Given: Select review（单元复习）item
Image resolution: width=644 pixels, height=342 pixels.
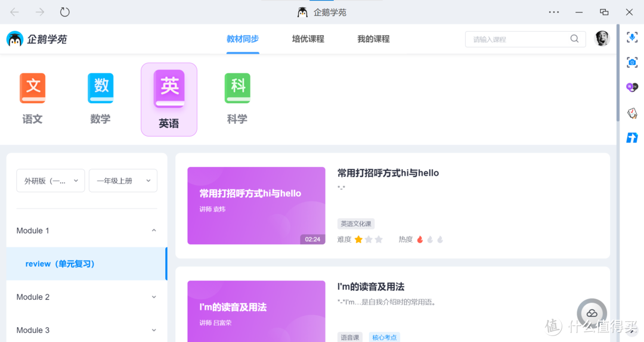Looking at the screenshot, I should [86, 263].
